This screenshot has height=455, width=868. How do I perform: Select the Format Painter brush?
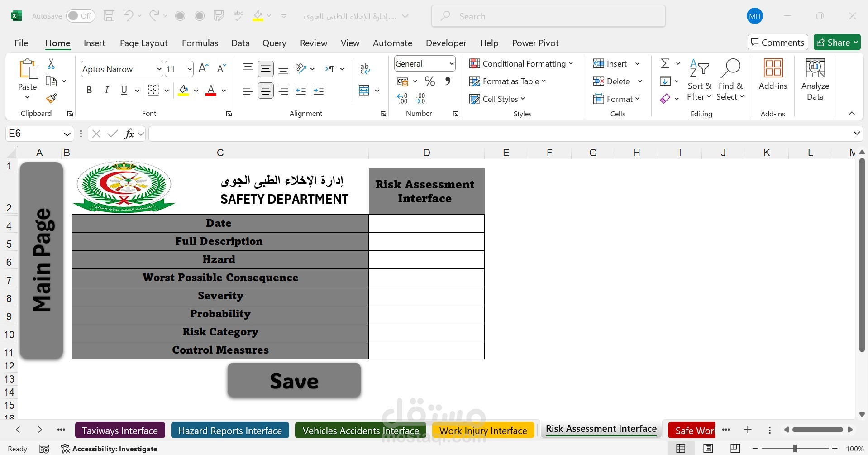click(52, 98)
